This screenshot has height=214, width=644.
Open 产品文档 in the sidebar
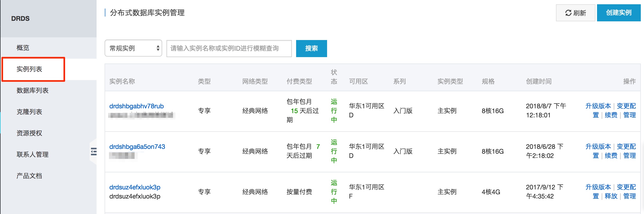pyautogui.click(x=29, y=176)
